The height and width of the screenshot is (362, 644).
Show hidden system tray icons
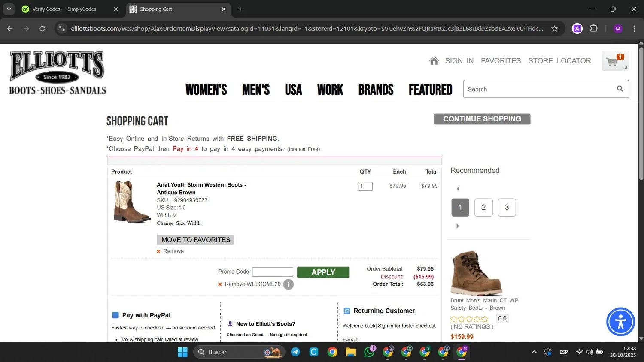click(x=534, y=352)
